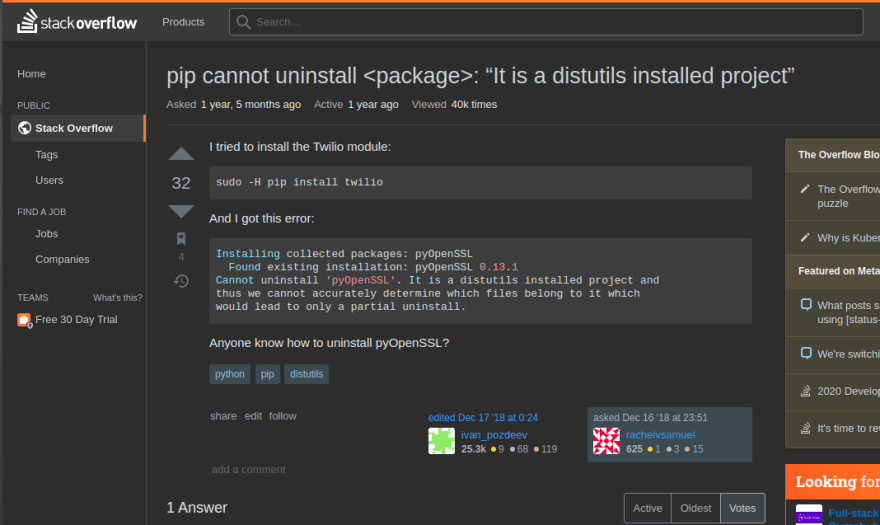
Task: Open rachelvsamuel's avatar image
Action: coord(607,441)
